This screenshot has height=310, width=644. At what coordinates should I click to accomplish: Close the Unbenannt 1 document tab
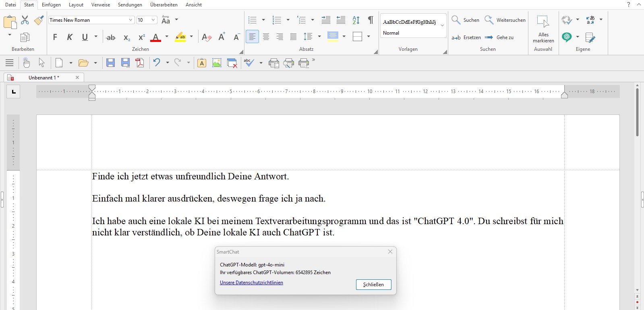pyautogui.click(x=77, y=77)
